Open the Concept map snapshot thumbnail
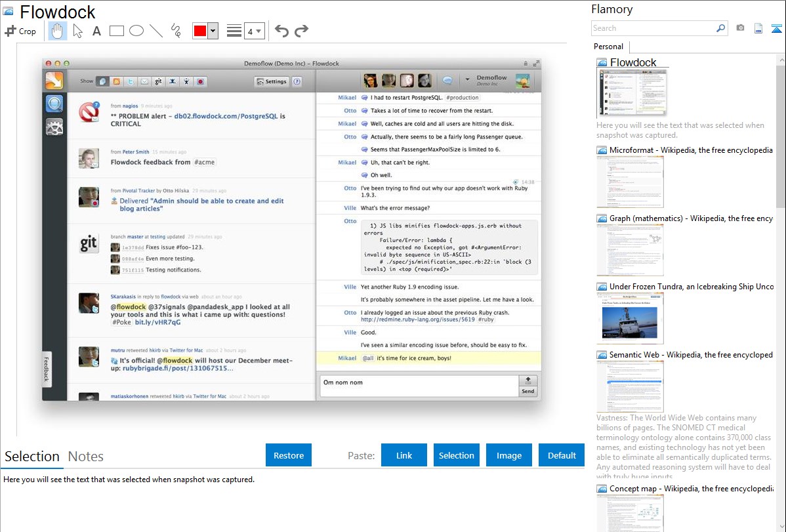This screenshot has height=532, width=786. tap(630, 514)
